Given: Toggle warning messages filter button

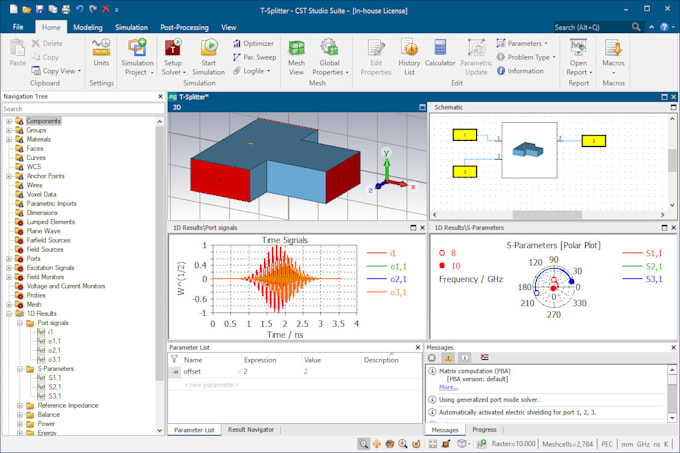Looking at the screenshot, I should (x=448, y=358).
